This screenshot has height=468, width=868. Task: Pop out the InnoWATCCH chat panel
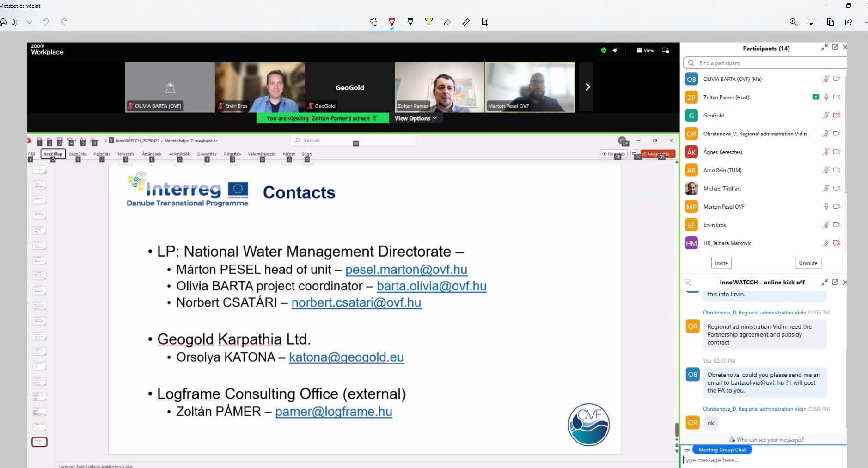835,282
